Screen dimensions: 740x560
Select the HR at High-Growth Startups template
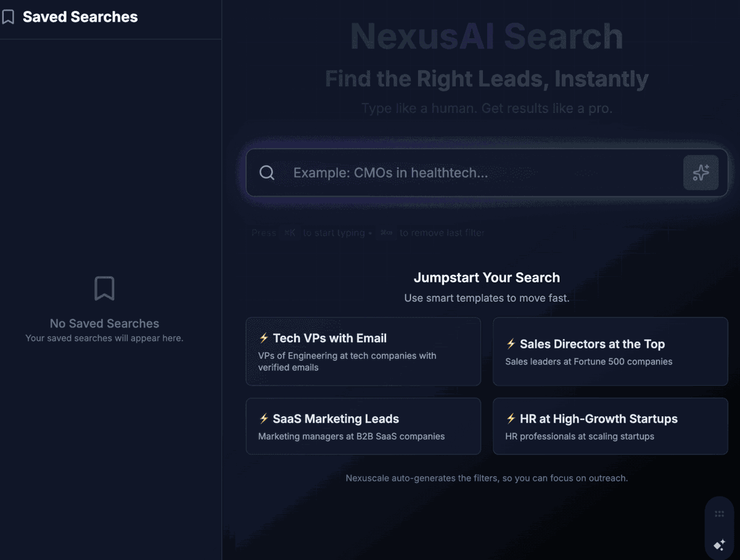(x=610, y=426)
